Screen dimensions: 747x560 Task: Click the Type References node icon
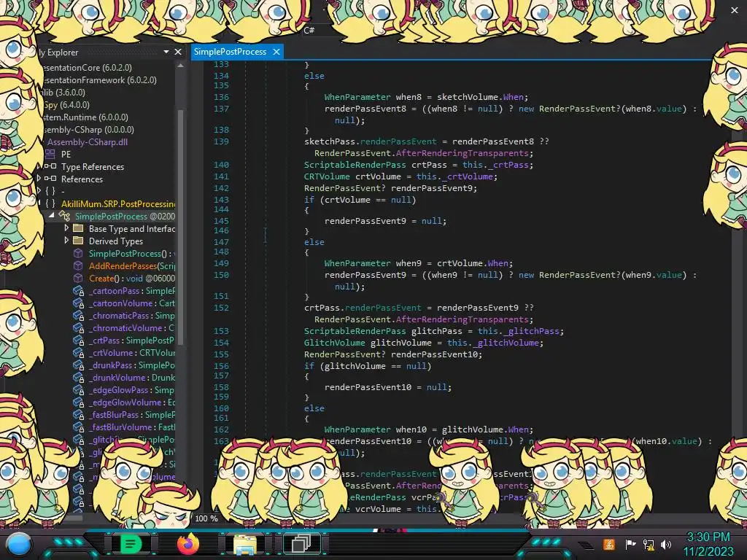click(50, 167)
